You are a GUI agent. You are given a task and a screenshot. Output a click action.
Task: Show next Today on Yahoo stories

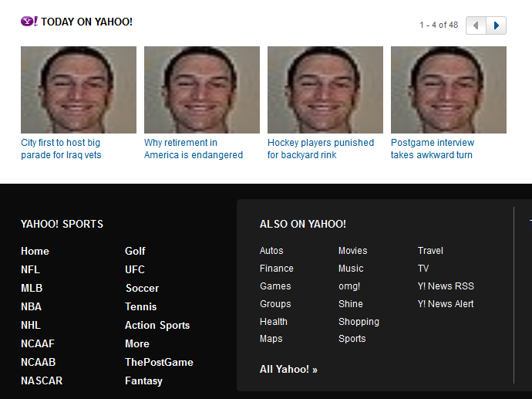pos(497,25)
